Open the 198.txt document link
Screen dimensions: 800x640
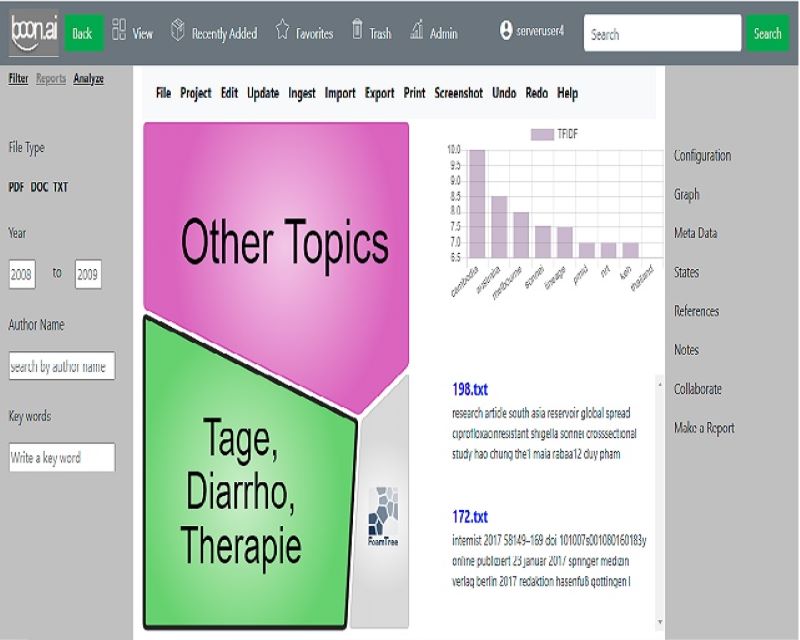coord(470,389)
